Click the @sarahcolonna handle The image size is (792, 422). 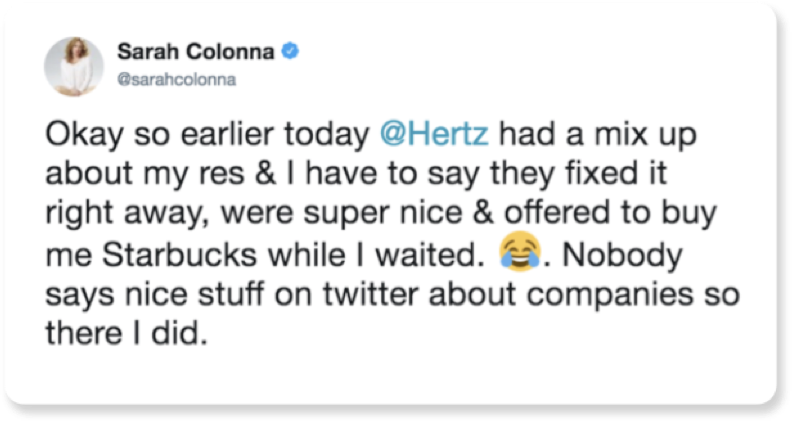click(176, 80)
